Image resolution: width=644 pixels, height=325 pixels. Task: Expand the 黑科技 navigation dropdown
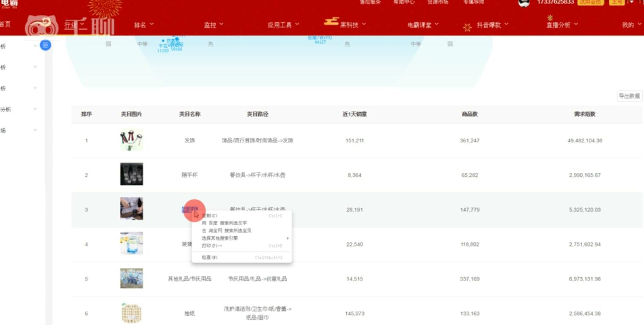tap(353, 25)
